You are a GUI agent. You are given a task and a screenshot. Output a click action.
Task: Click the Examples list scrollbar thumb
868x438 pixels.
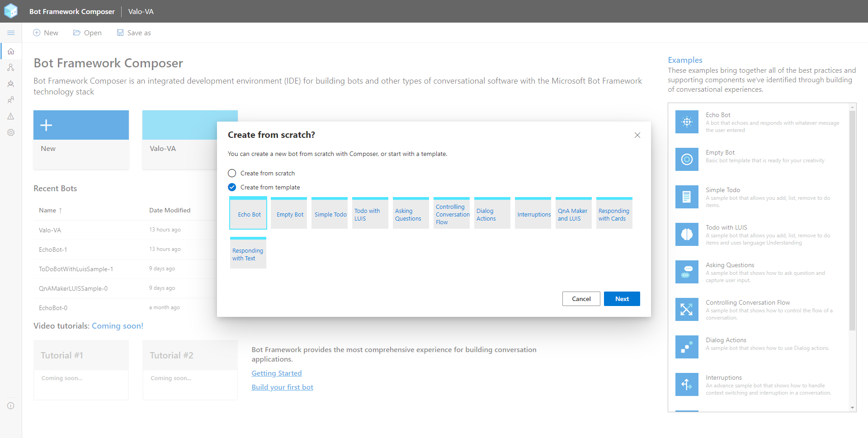pos(852,220)
